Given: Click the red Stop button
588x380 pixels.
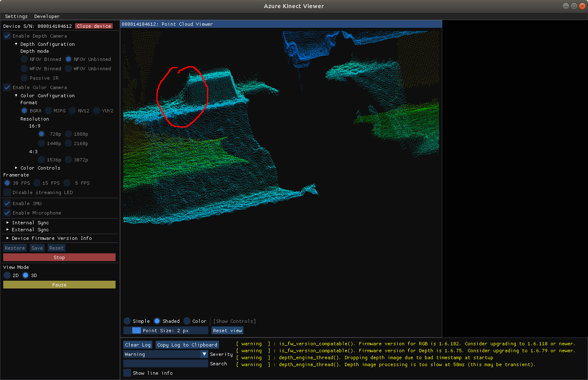Looking at the screenshot, I should [x=59, y=257].
